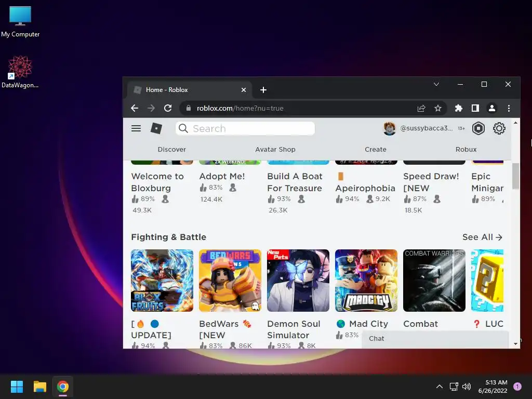Click the page vertical scrollbar thumb
532x399 pixels.
(x=515, y=176)
